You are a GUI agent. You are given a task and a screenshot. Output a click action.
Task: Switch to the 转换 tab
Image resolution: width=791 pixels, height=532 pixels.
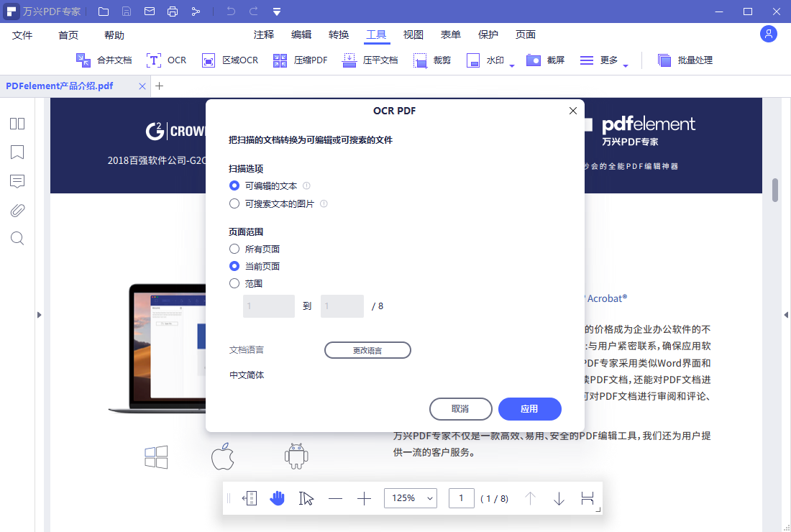coord(339,35)
